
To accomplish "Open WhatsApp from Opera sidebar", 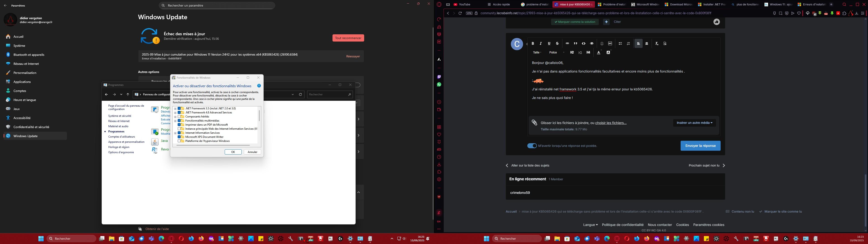I will (439, 84).
